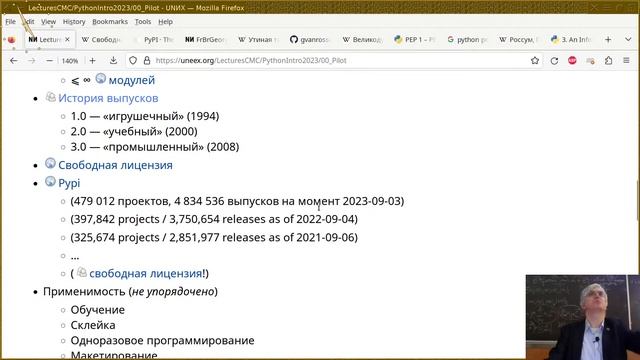Image resolution: width=640 pixels, height=360 pixels.
Task: Click the 479 012 проектов line
Action: coord(237,201)
